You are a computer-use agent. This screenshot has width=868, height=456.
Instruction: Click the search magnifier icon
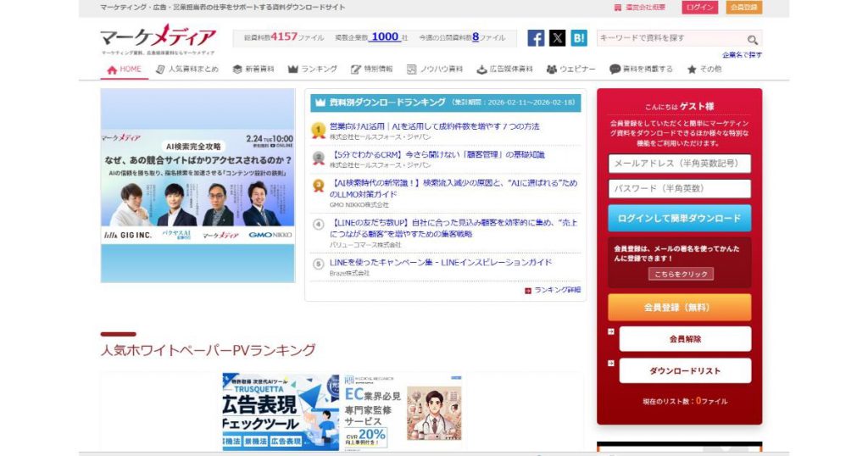[752, 39]
